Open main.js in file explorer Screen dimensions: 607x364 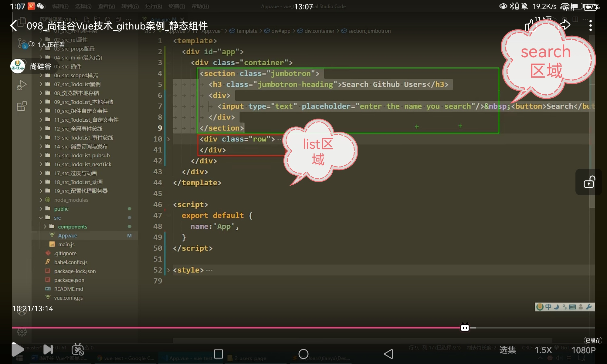pos(66,244)
